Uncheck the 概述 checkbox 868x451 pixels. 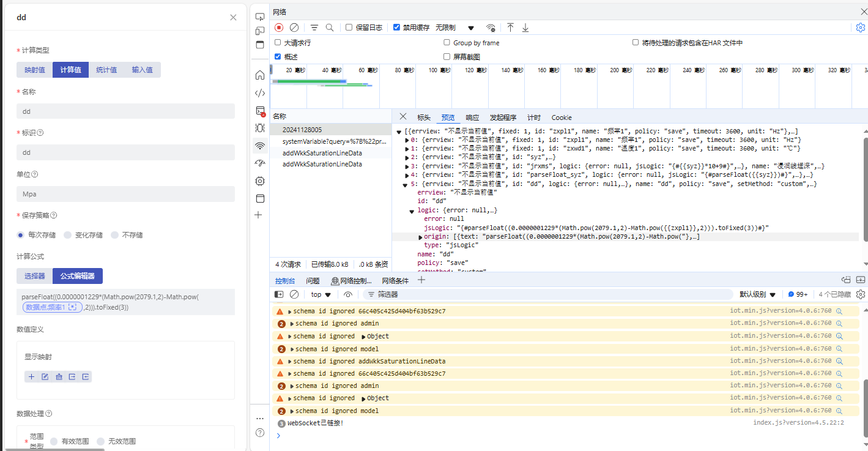(x=278, y=56)
